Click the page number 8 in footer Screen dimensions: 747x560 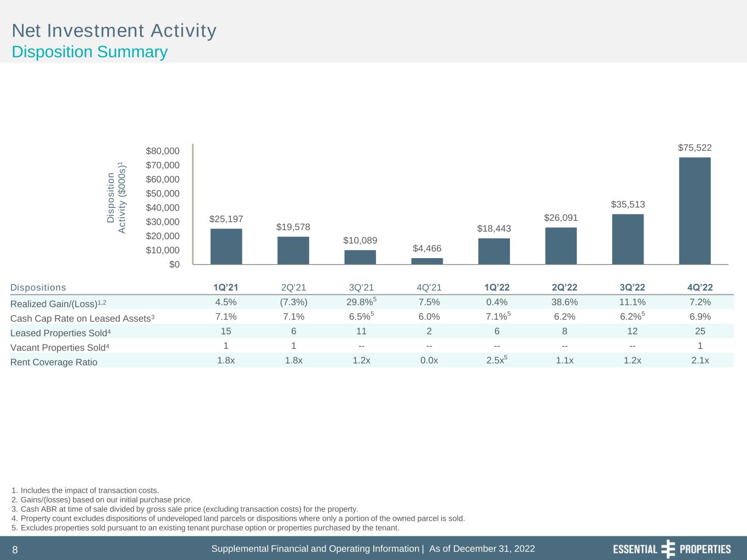15,550
